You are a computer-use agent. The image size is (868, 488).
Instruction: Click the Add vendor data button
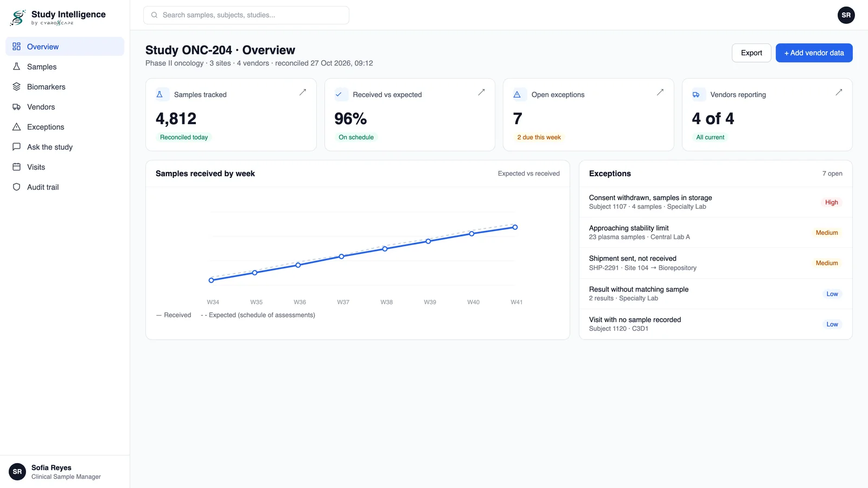pyautogui.click(x=814, y=53)
